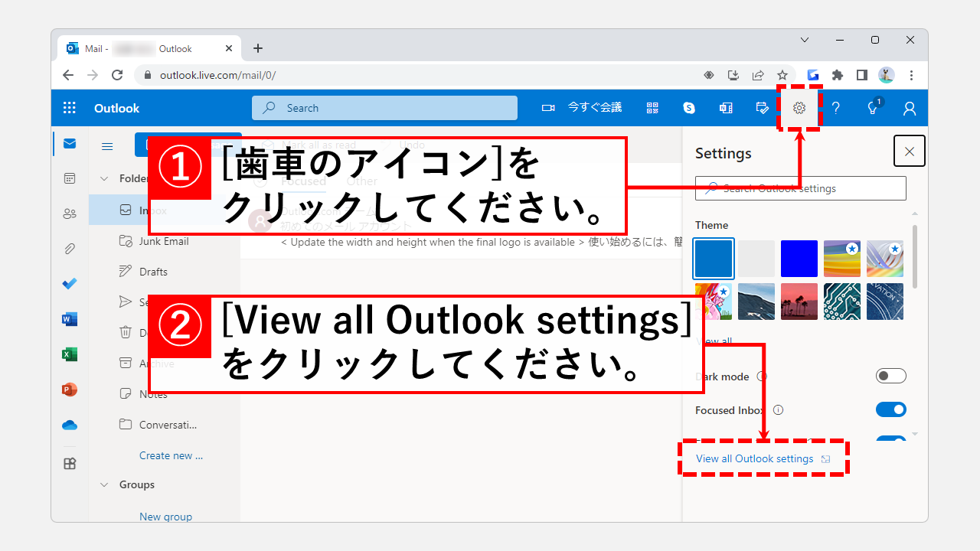This screenshot has height=551, width=980.
Task: Open Word from the left sidebar
Action: coord(70,319)
